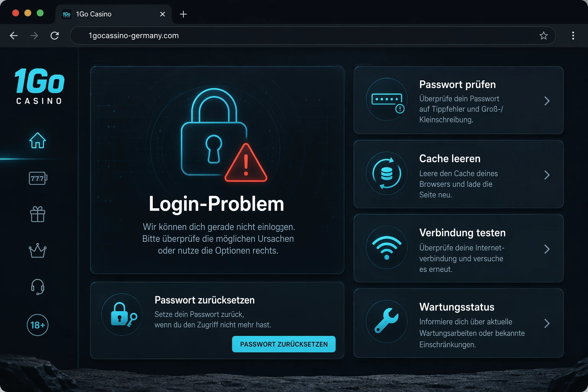Expand the Wartungsstatus chevron
This screenshot has width=588, height=392.
[x=547, y=323]
